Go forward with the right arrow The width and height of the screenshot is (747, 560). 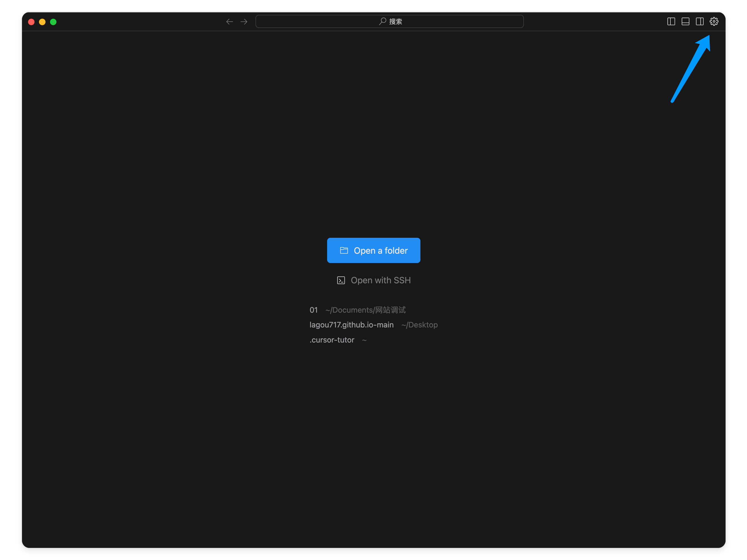(x=244, y=22)
